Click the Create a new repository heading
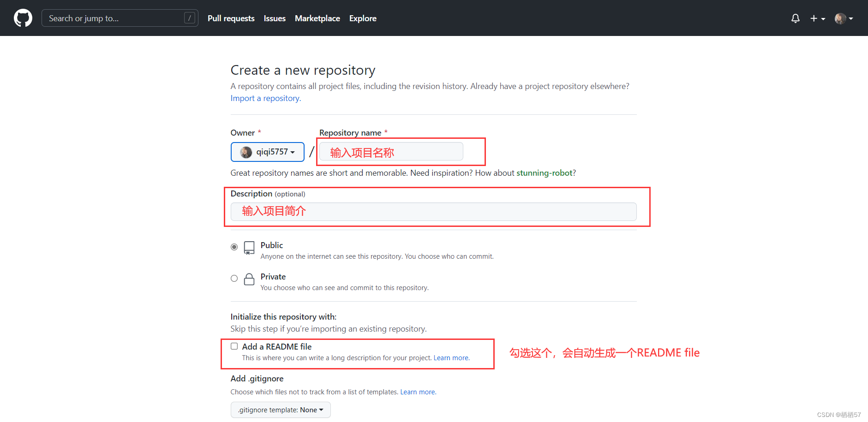 (303, 70)
